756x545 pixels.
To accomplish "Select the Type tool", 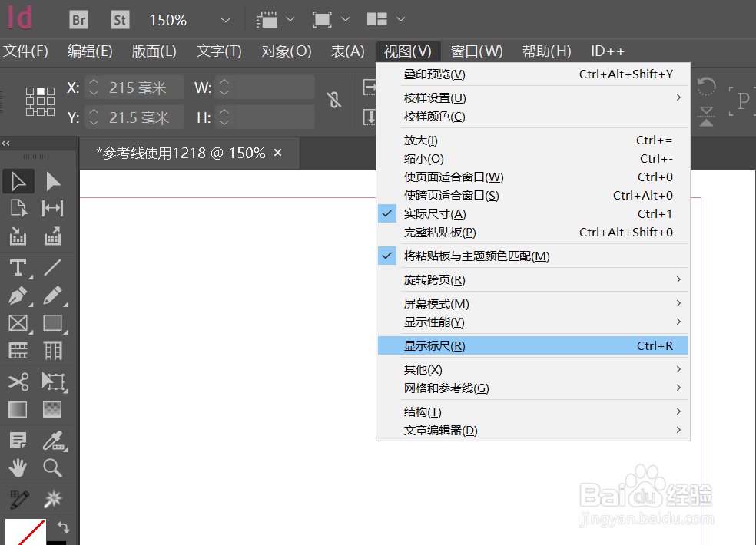I will 18,268.
